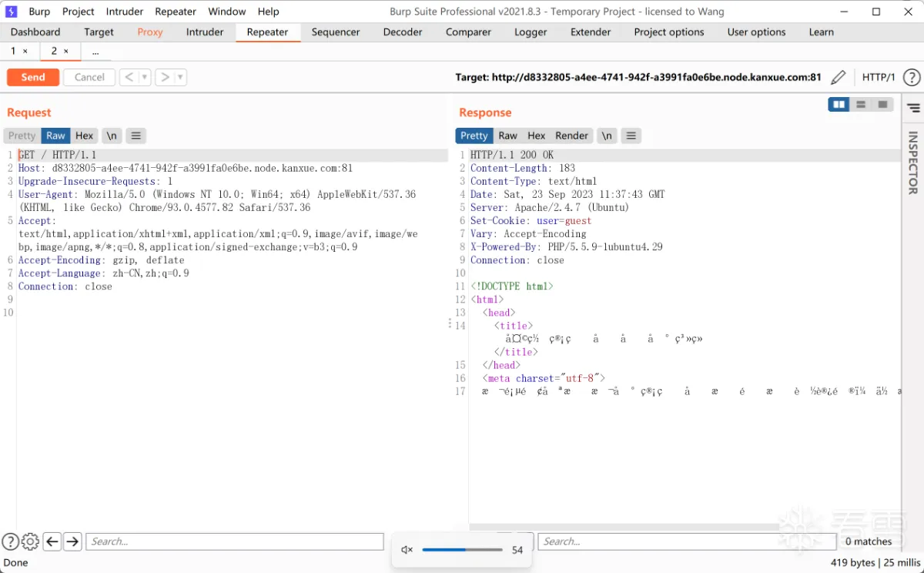Switch to Logger tab

pyautogui.click(x=531, y=32)
